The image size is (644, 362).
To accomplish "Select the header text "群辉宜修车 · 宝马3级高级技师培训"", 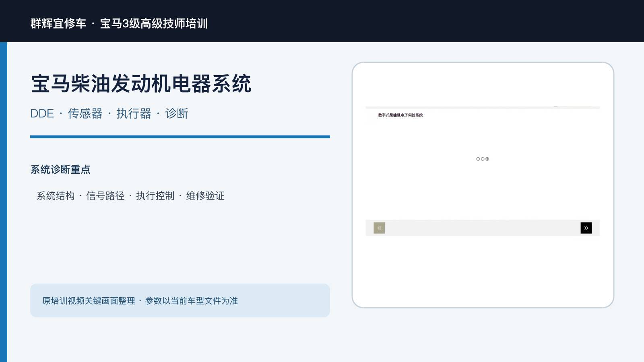I will [119, 23].
